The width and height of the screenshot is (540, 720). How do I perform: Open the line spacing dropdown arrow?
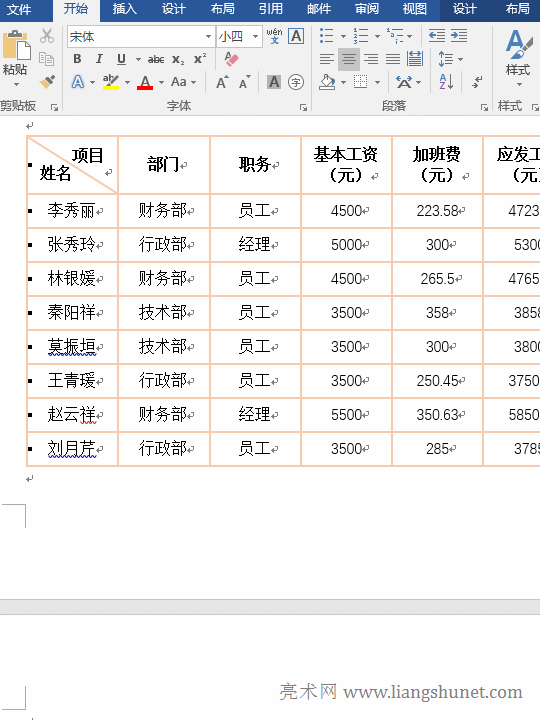coord(461,59)
